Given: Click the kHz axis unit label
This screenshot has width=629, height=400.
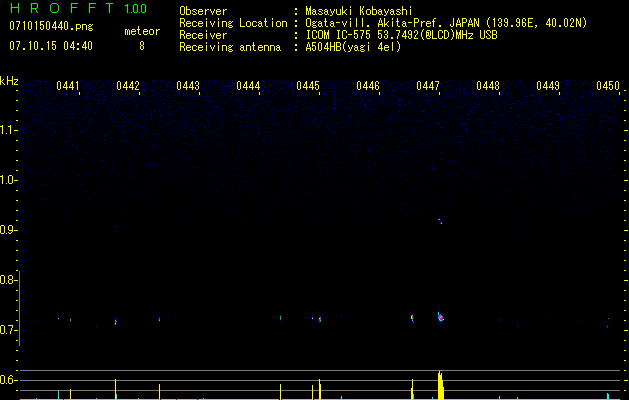Looking at the screenshot, I should pyautogui.click(x=9, y=81).
